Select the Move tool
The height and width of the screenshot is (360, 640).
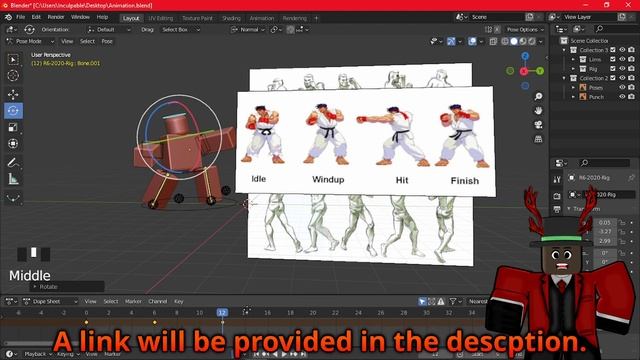pos(13,94)
